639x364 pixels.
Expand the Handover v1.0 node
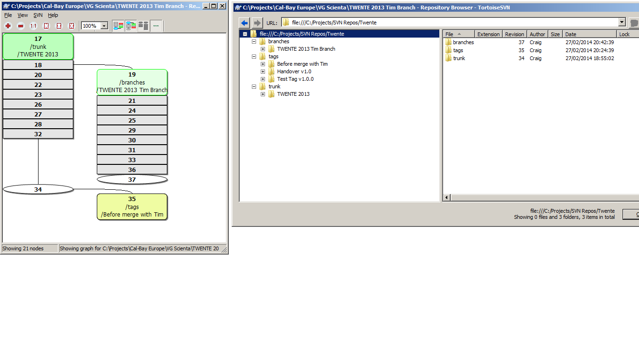[x=263, y=71]
